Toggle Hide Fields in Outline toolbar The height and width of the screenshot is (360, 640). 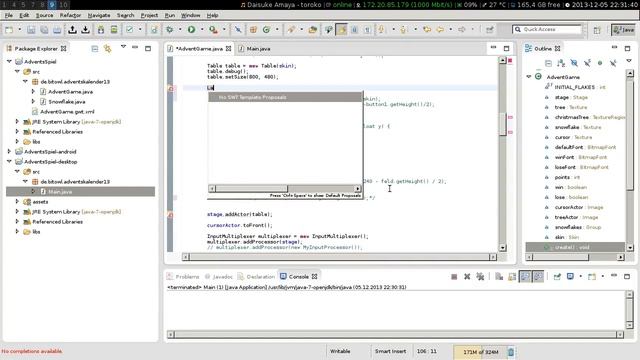pos(574,63)
